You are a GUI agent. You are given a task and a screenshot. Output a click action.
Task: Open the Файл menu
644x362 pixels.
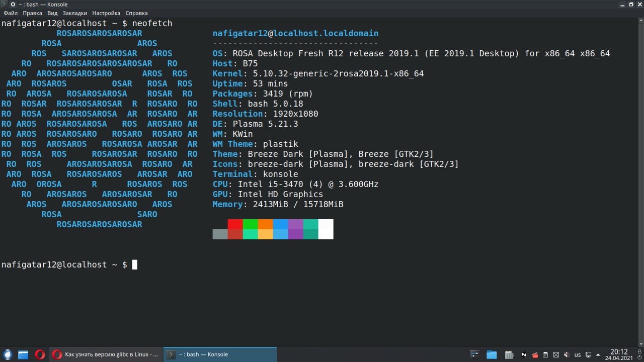(x=11, y=13)
